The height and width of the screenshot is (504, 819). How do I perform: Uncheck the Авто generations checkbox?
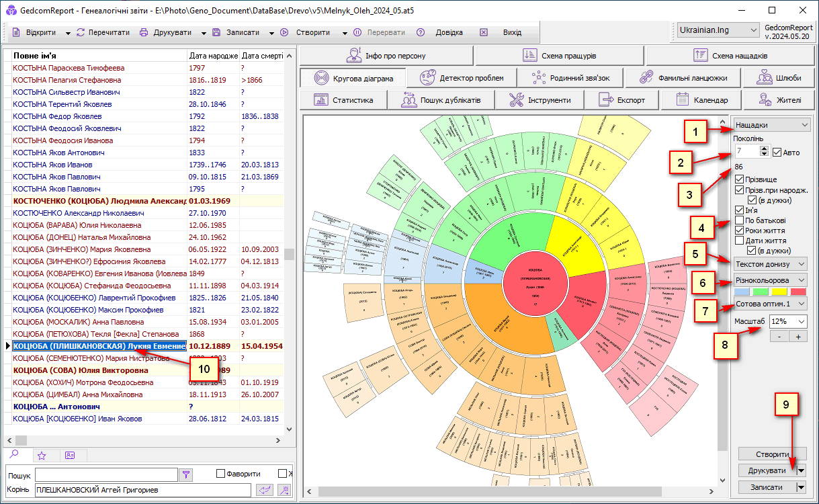(777, 153)
